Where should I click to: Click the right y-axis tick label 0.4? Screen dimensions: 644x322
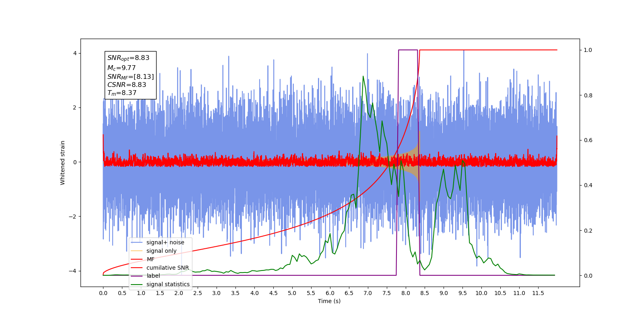pyautogui.click(x=588, y=185)
